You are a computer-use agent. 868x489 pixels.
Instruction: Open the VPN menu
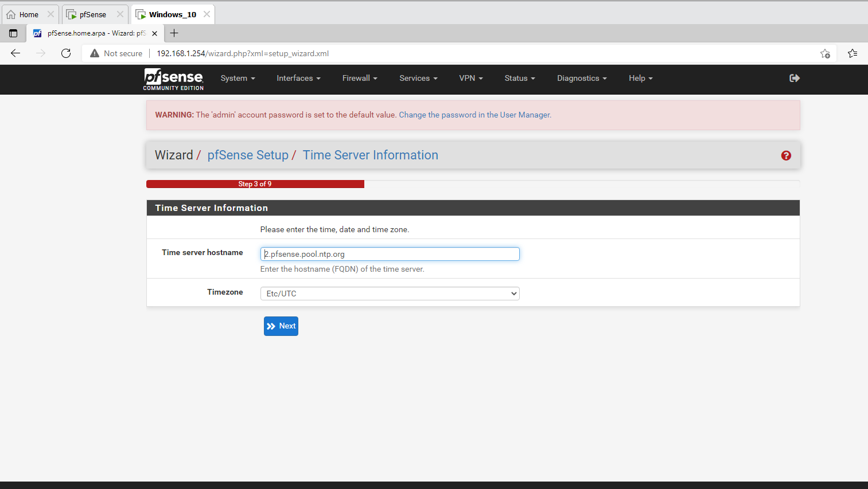(471, 78)
